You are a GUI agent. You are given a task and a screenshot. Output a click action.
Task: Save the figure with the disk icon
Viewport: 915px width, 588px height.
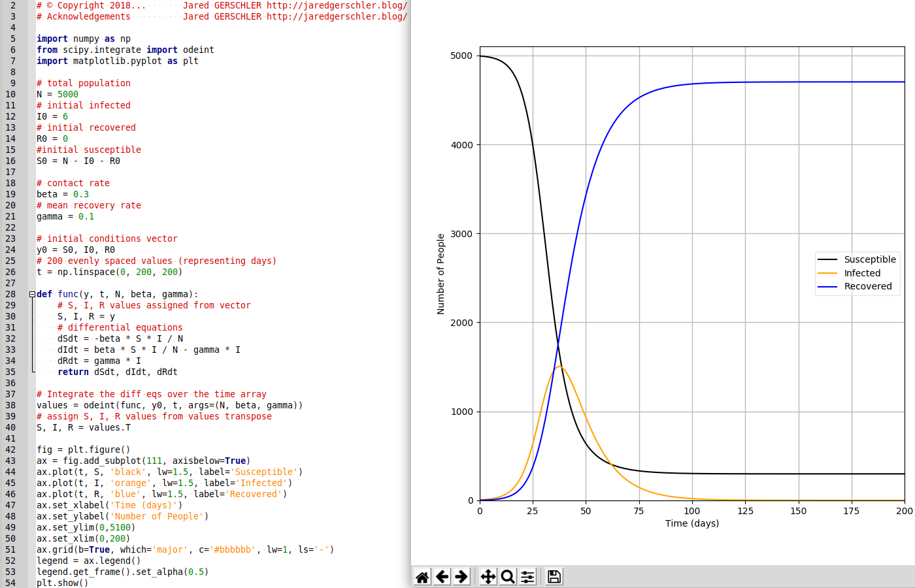pyautogui.click(x=554, y=576)
